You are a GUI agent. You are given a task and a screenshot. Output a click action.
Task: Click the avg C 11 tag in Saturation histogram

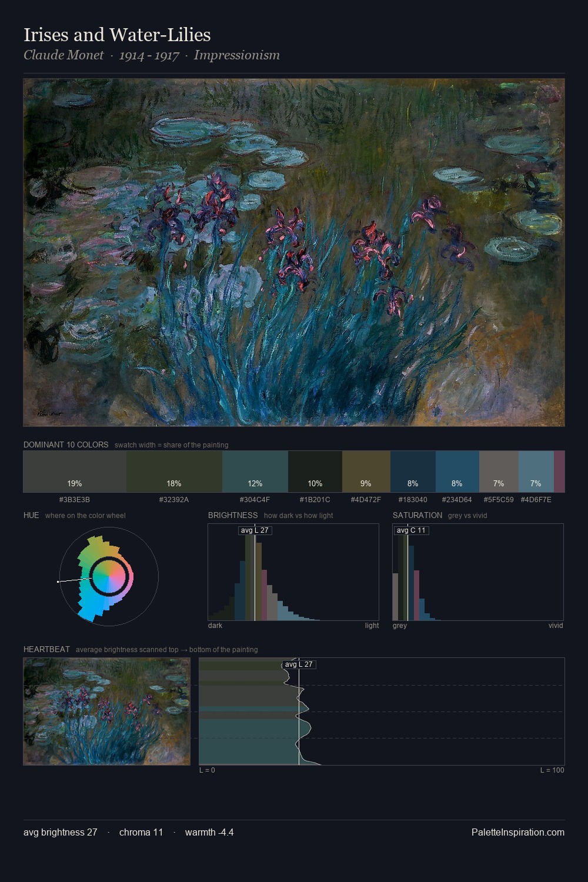411,530
